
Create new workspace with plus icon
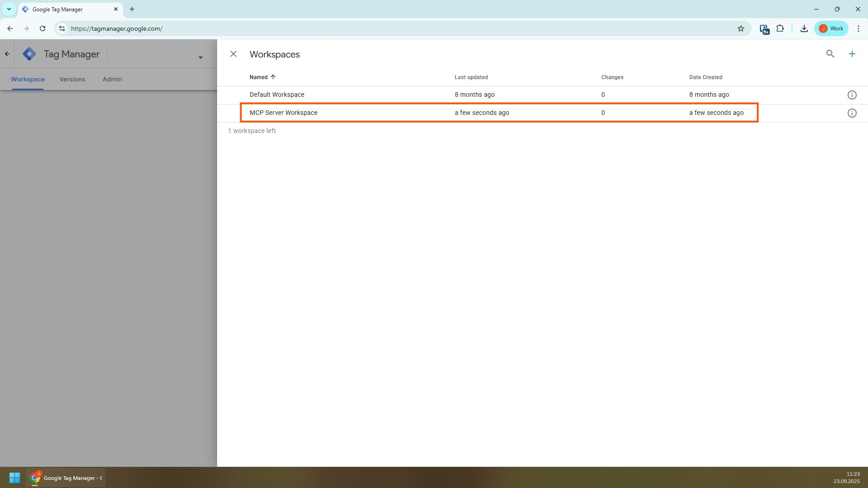(x=852, y=54)
